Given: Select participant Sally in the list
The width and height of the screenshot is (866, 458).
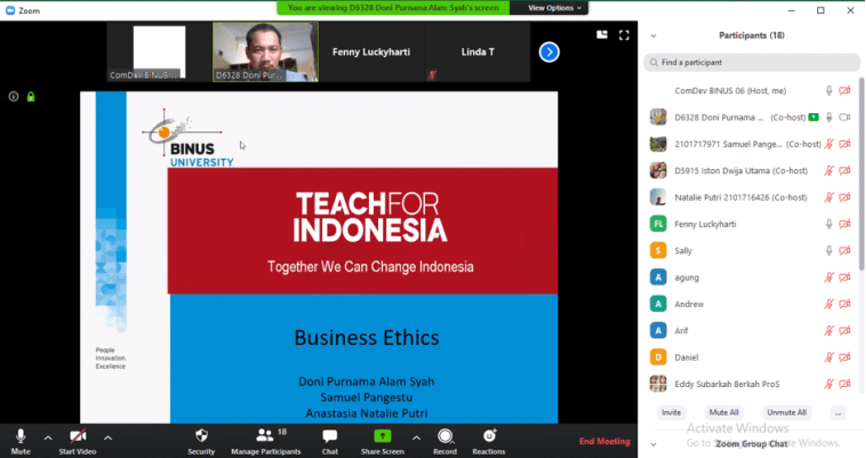Looking at the screenshot, I should point(751,251).
